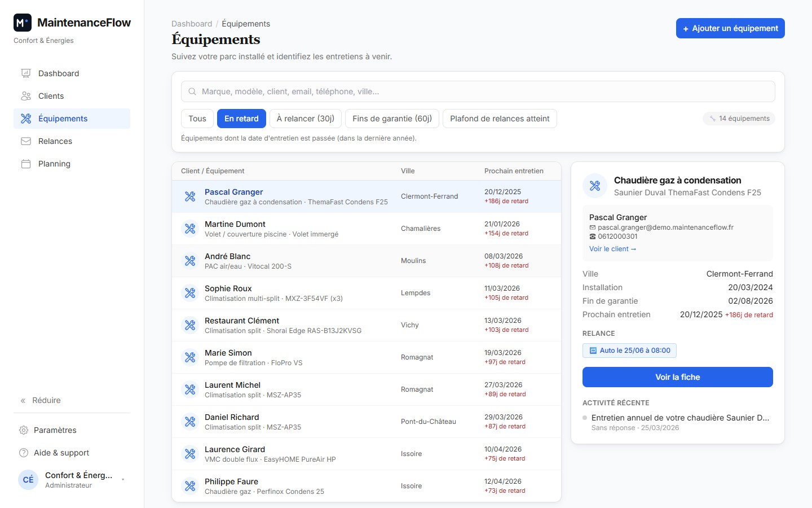Focus the equipment search field
The image size is (812, 508).
click(x=478, y=91)
